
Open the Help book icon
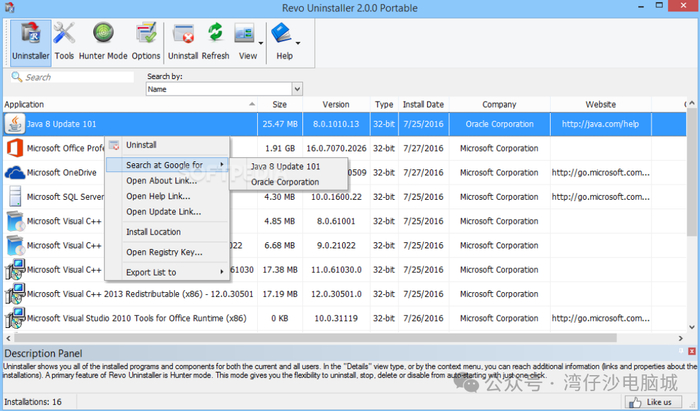tap(282, 34)
